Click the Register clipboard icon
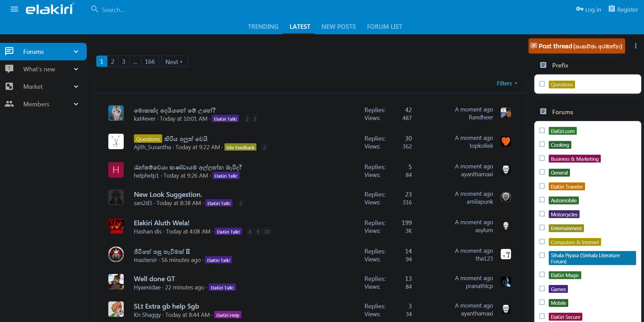644x322 pixels. pos(612,9)
